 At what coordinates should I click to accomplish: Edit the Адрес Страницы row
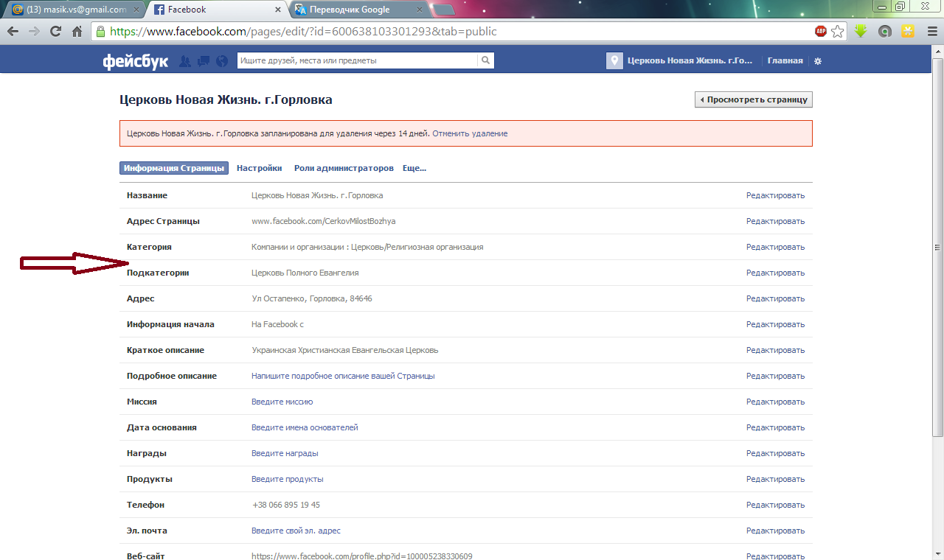click(775, 221)
